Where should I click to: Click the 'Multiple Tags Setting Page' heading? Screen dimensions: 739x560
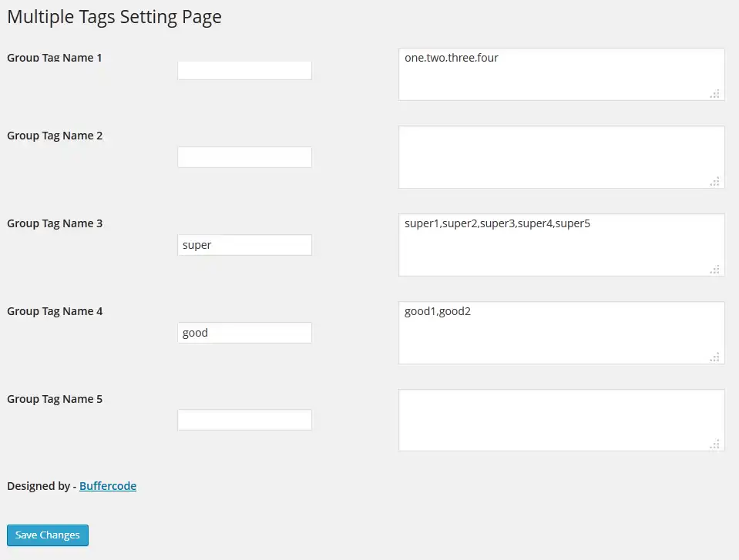click(x=114, y=17)
